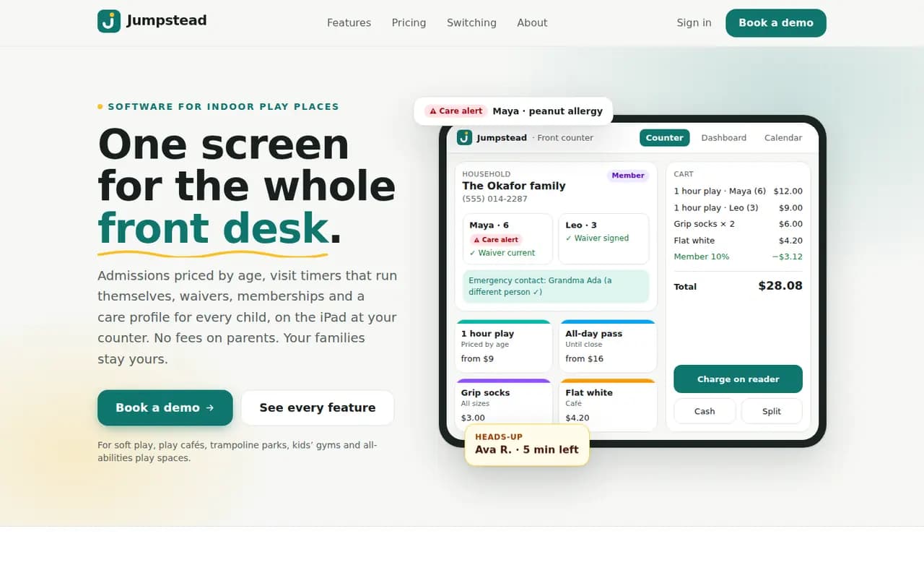Choose Cash payment button
This screenshot has width=924, height=578.
[705, 411]
